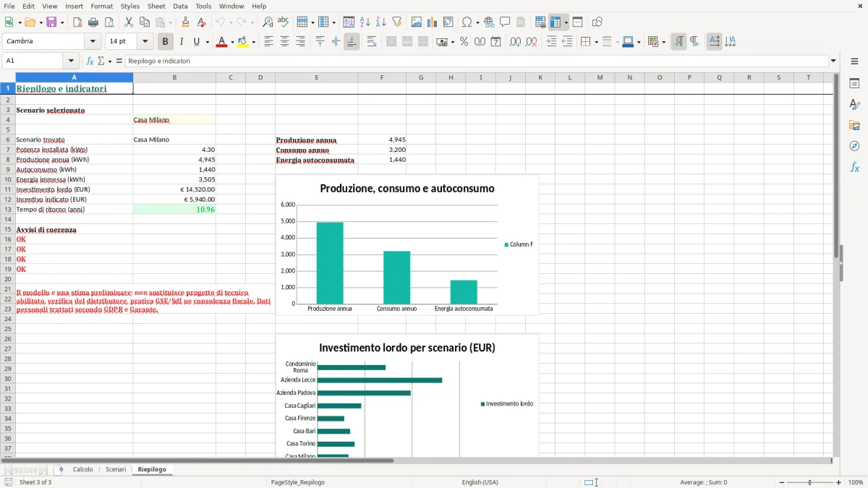Click the yellow highlight color swatch

[243, 42]
